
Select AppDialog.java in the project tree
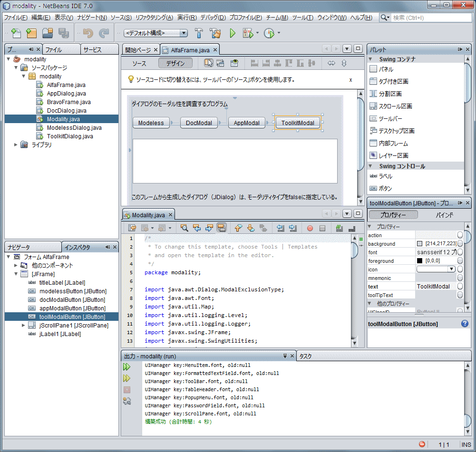click(66, 94)
